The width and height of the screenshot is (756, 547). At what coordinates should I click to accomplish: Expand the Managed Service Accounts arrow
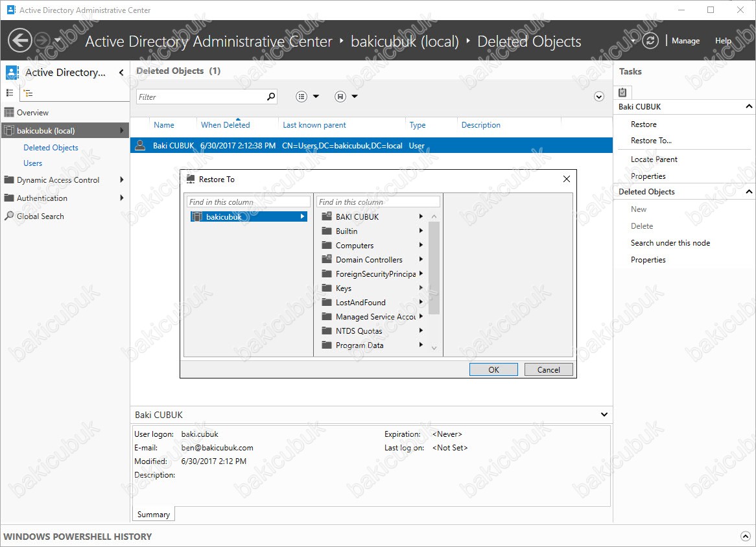421,317
